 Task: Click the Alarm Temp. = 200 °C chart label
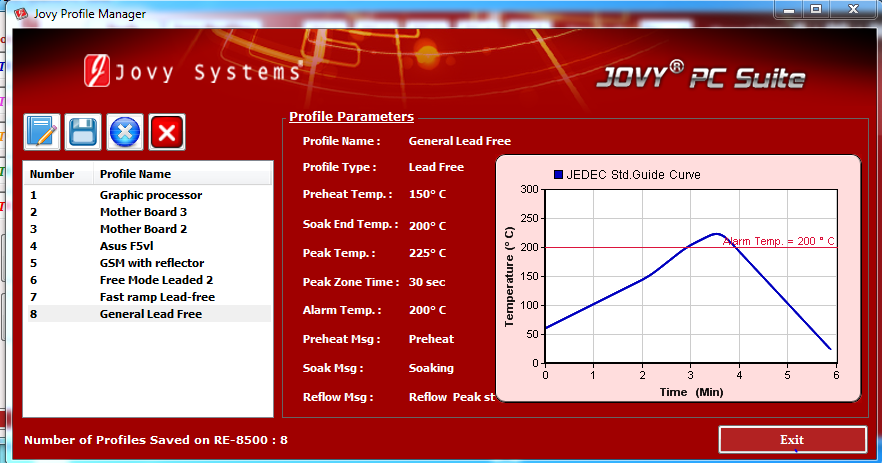[778, 241]
